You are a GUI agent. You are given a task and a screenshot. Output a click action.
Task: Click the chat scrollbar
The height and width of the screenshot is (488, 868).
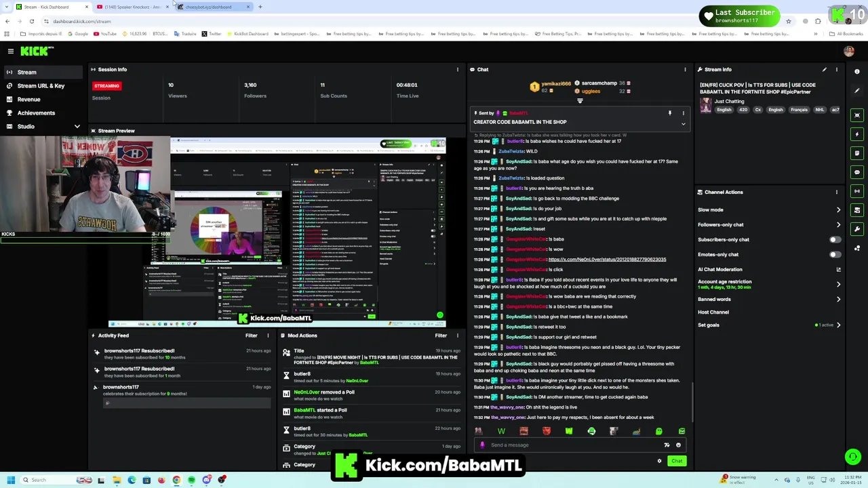point(692,403)
